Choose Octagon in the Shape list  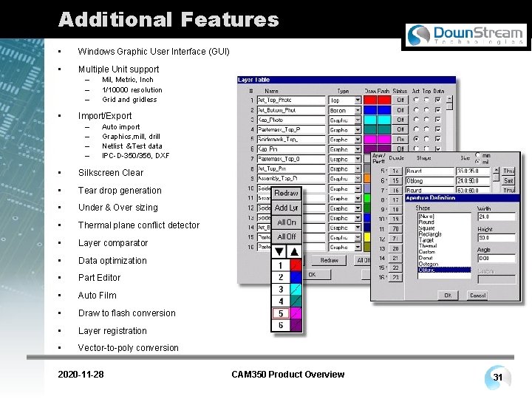[428, 264]
